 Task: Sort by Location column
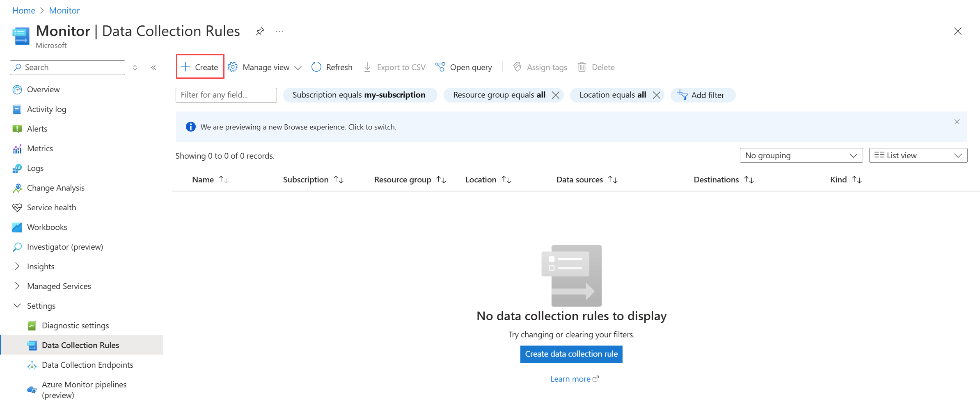(488, 180)
